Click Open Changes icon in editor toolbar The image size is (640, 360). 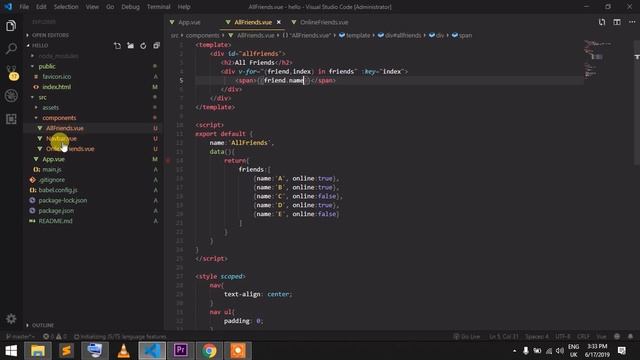pyautogui.click(x=602, y=22)
